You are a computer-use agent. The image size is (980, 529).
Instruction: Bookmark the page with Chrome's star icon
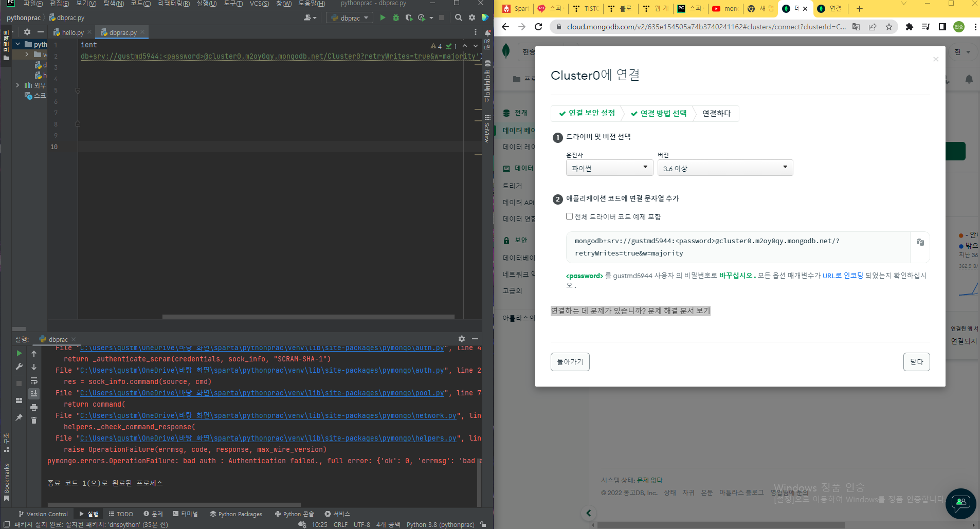(x=889, y=27)
